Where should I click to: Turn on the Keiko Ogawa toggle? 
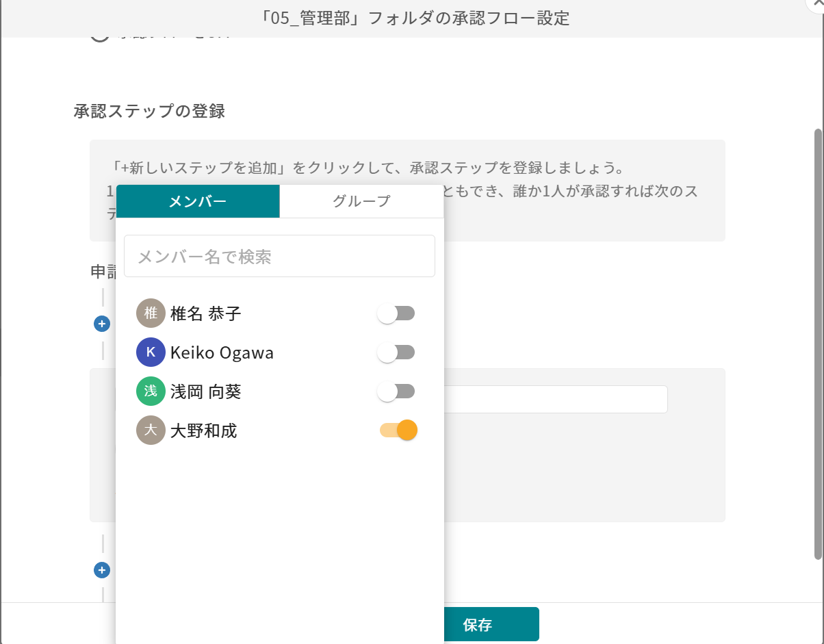tap(396, 352)
